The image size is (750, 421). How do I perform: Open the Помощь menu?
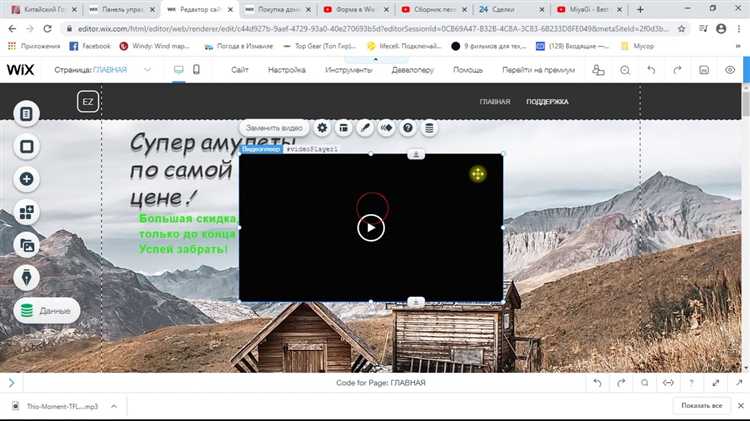pos(468,70)
